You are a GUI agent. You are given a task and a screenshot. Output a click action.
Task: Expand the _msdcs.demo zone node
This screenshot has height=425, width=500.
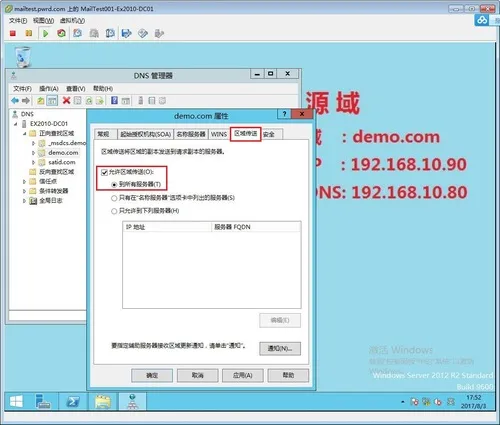(33, 143)
